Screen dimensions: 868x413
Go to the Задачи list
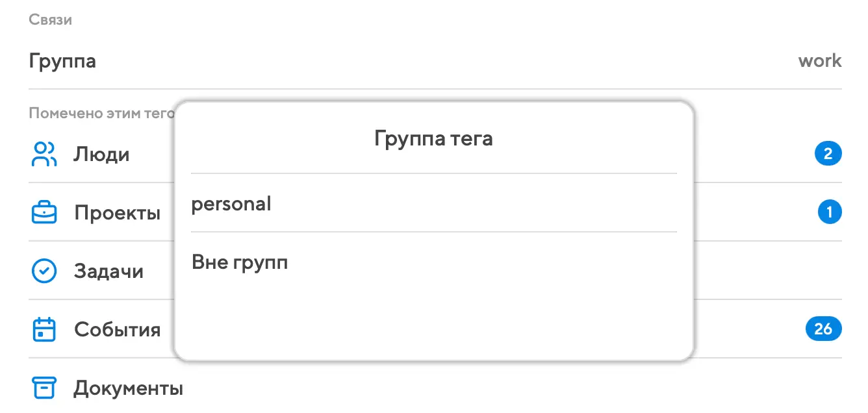tap(108, 271)
